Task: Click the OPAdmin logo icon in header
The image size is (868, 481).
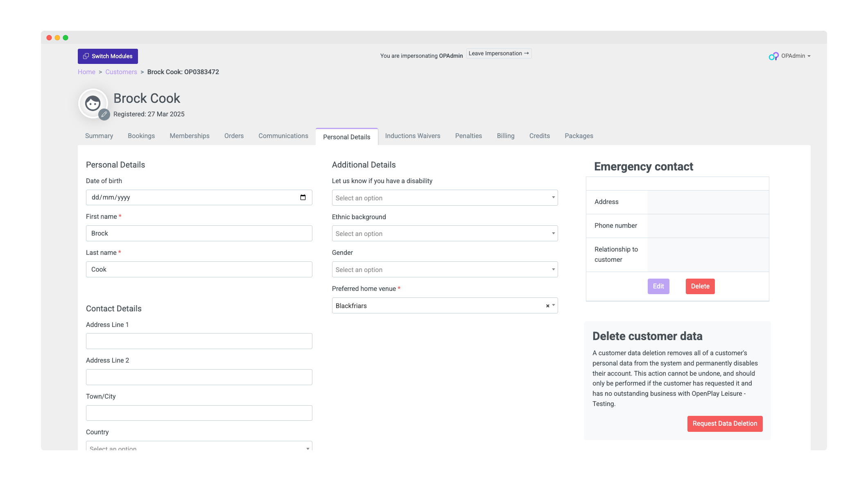Action: click(x=773, y=56)
